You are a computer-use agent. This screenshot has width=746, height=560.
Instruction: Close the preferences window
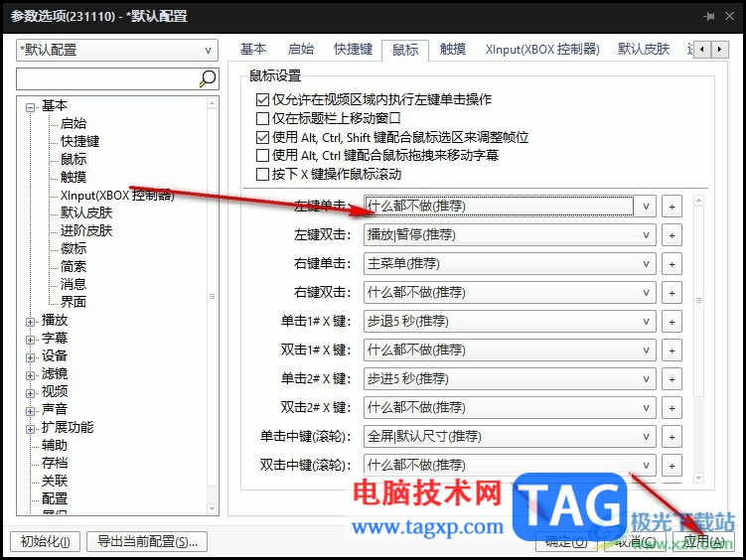pos(729,16)
